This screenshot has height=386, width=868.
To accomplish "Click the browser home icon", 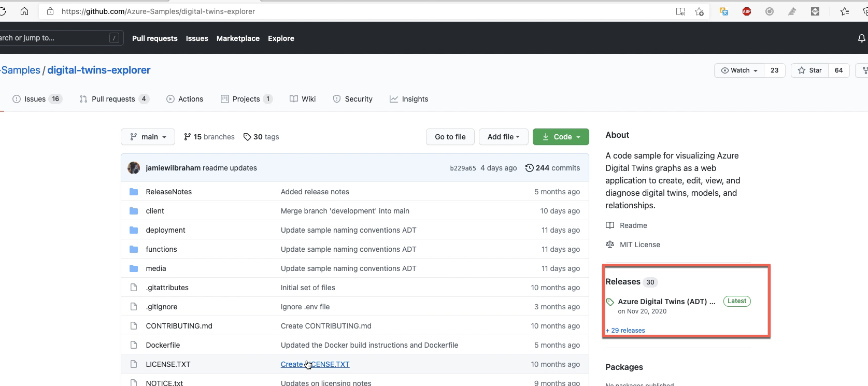I will [24, 11].
